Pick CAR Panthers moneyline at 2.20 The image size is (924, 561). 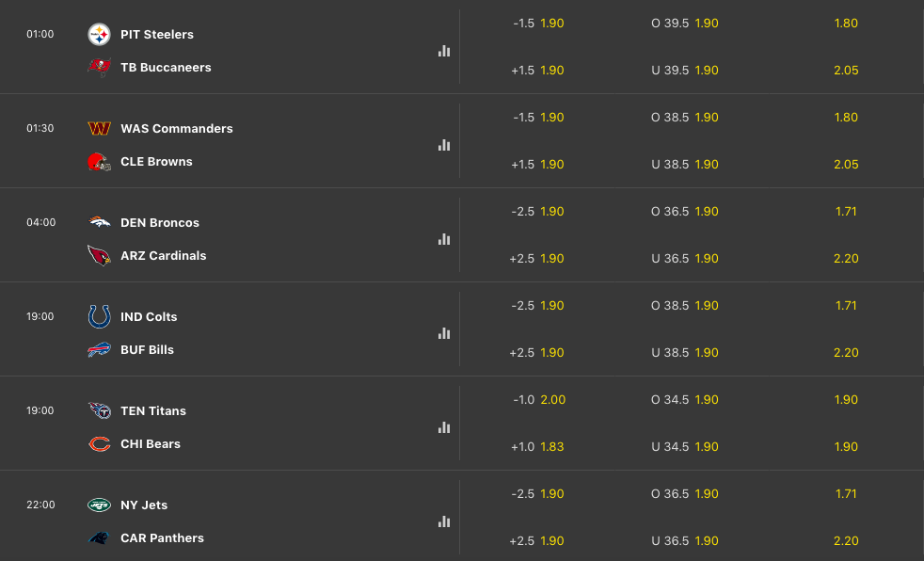pyautogui.click(x=846, y=541)
